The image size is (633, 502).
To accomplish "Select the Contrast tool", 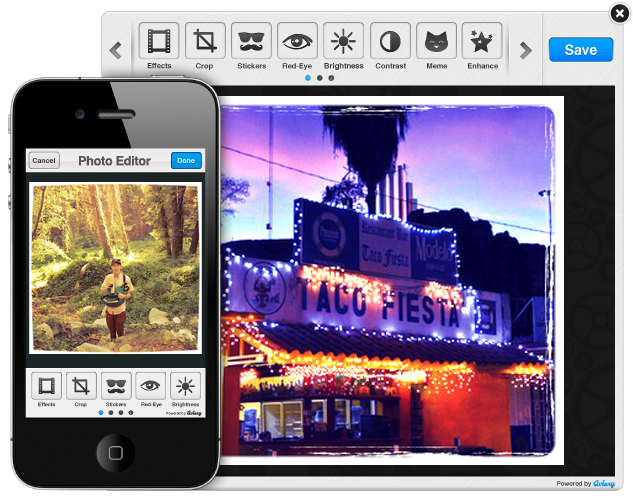I will pyautogui.click(x=390, y=41).
